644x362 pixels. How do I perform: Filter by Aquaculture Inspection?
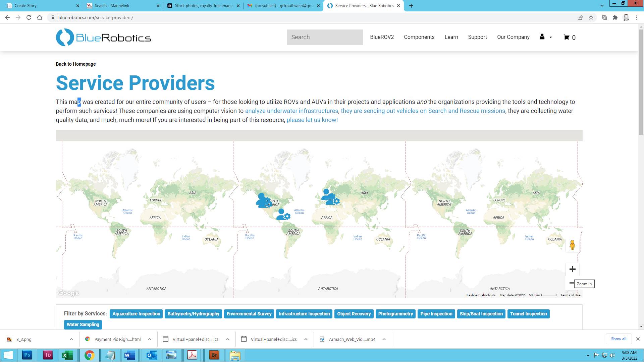(x=136, y=314)
